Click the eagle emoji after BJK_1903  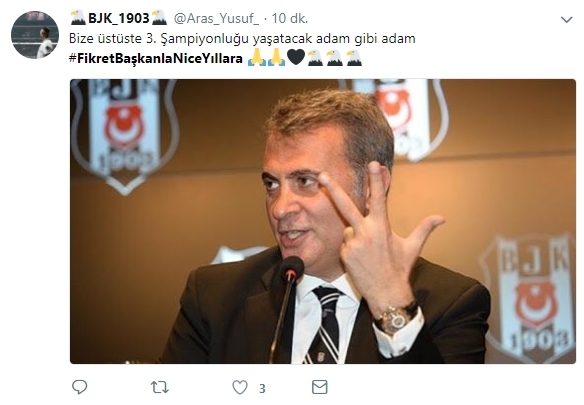[159, 18]
